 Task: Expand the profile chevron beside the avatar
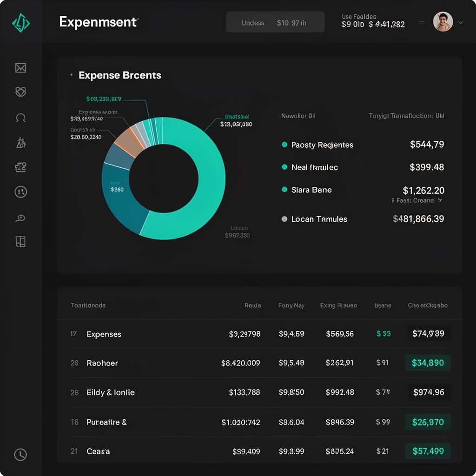(x=461, y=22)
